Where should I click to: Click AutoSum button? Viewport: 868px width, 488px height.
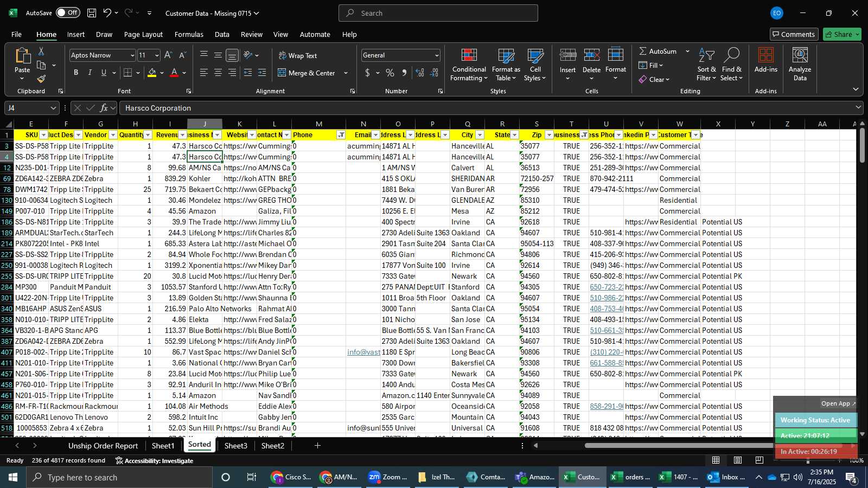coord(658,51)
